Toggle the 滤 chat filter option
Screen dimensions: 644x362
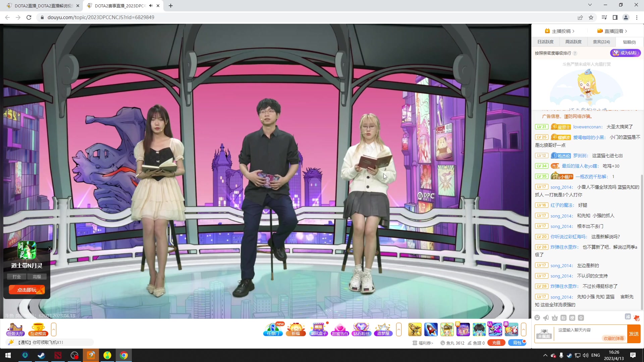click(628, 317)
